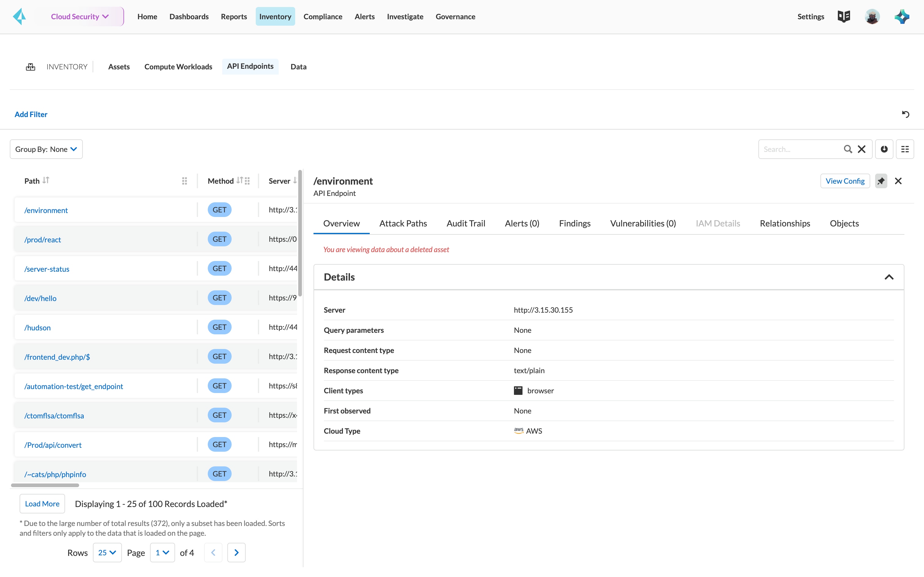
Task: Click the assistant/sparkle icon top right
Action: pos(902,16)
